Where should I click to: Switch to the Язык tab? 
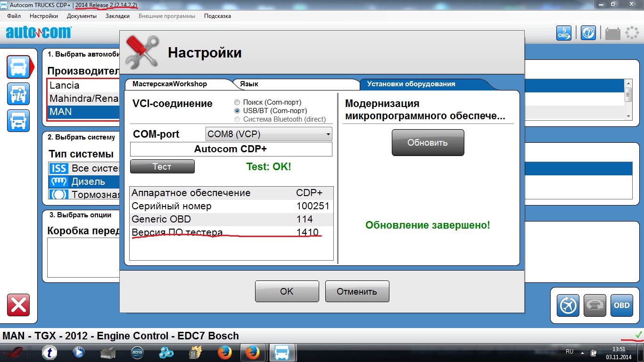pyautogui.click(x=249, y=84)
